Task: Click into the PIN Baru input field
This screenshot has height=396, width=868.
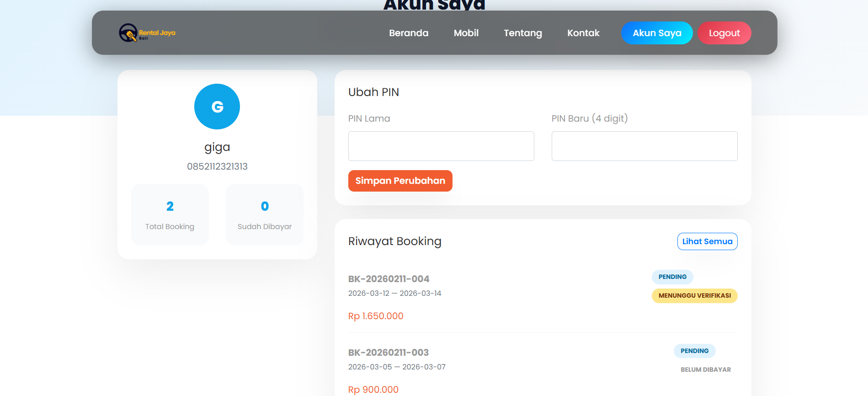Action: point(644,146)
